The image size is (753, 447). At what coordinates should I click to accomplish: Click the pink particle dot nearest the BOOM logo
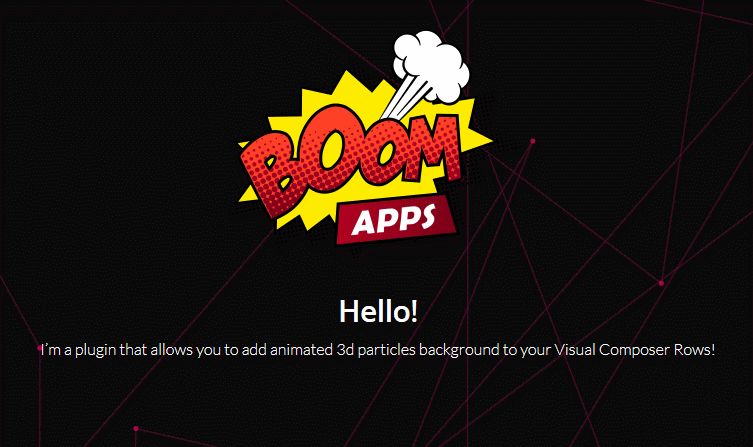533,141
